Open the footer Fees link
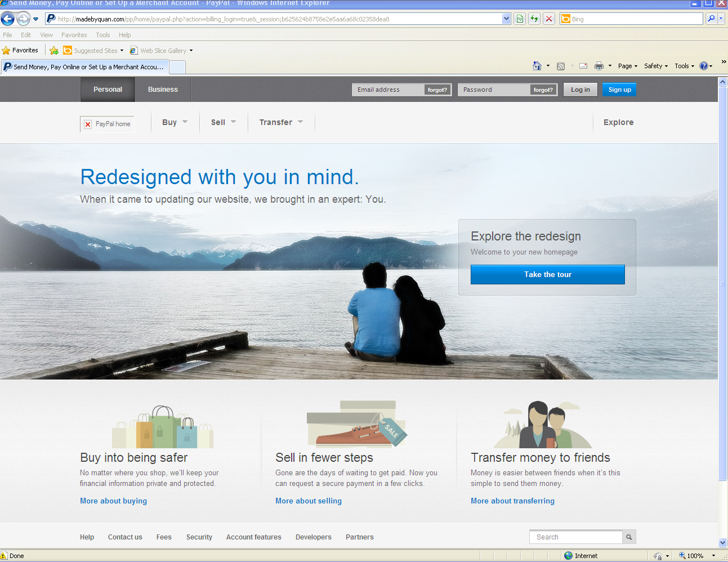The image size is (728, 562). (x=164, y=537)
